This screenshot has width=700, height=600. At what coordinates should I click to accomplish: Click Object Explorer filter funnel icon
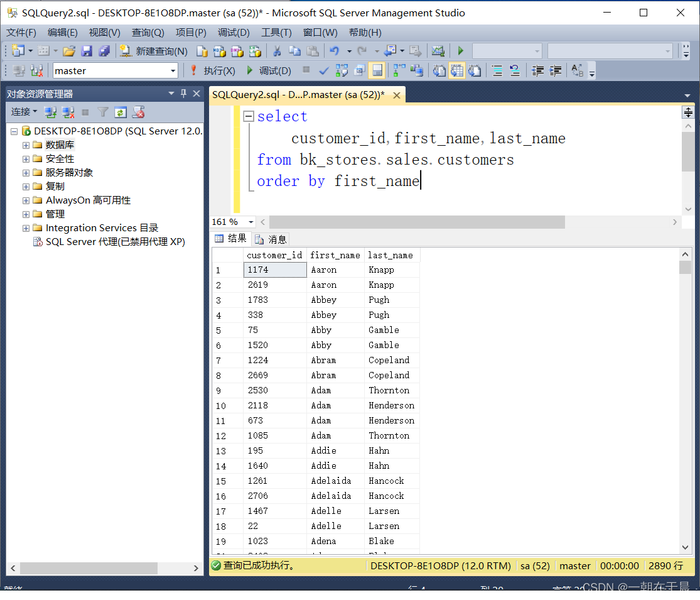pyautogui.click(x=103, y=112)
